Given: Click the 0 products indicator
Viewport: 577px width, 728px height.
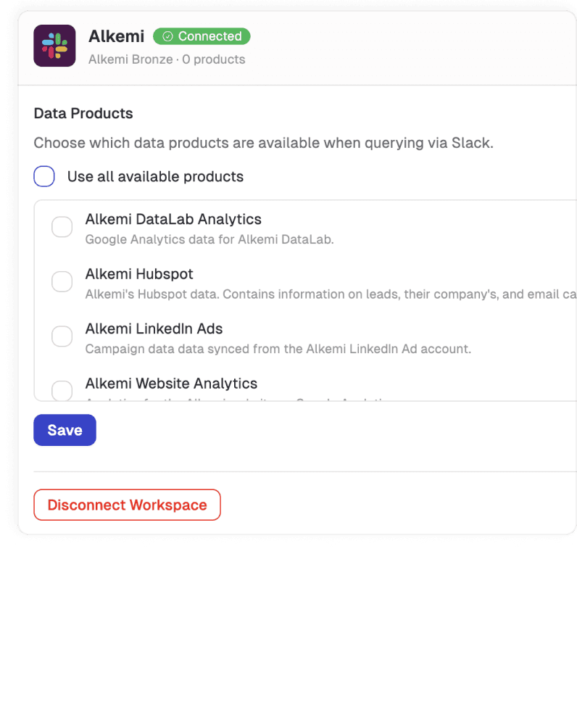Looking at the screenshot, I should (x=214, y=59).
